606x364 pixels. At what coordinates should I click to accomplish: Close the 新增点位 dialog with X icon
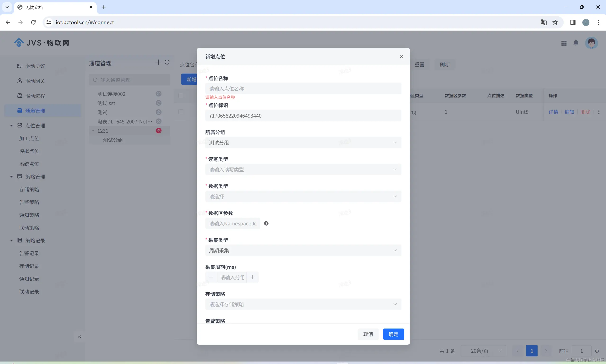(401, 57)
